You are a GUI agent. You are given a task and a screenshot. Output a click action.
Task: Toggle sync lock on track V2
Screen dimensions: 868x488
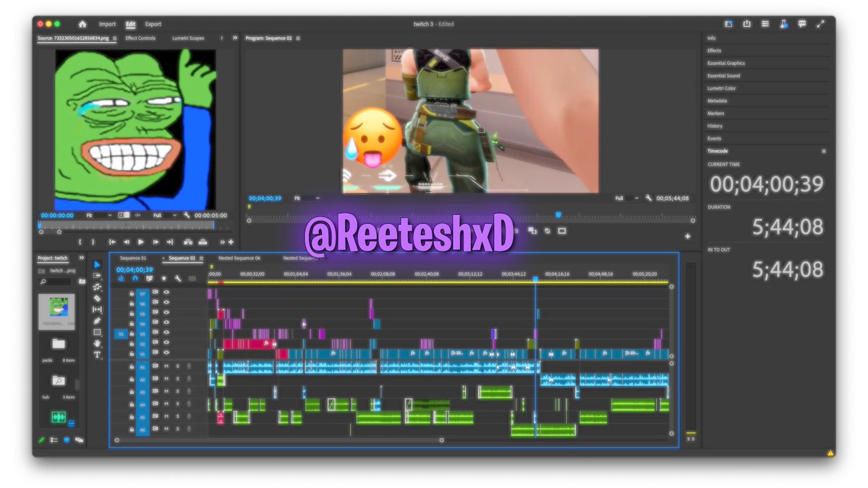(155, 343)
